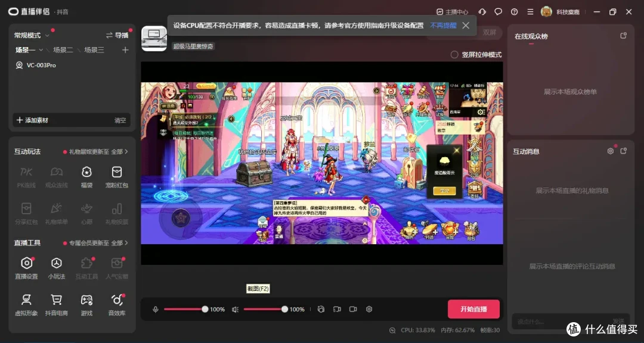Open 观众连线 audience link feature

coord(56,177)
